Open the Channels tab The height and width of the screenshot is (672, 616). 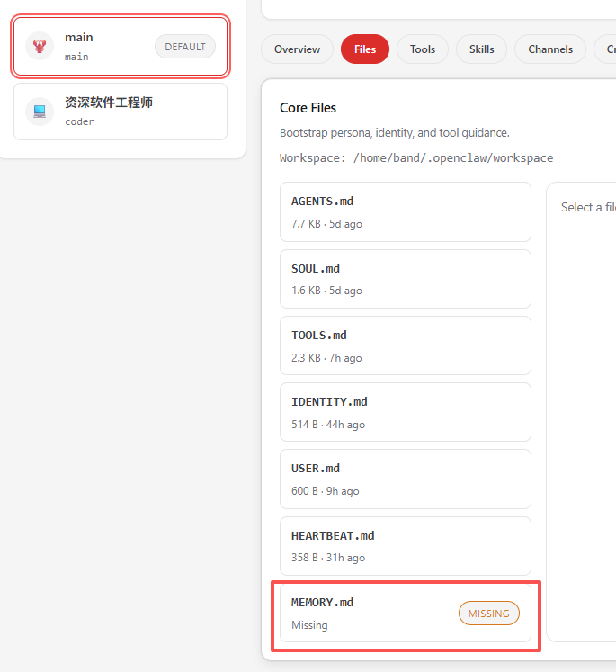550,49
